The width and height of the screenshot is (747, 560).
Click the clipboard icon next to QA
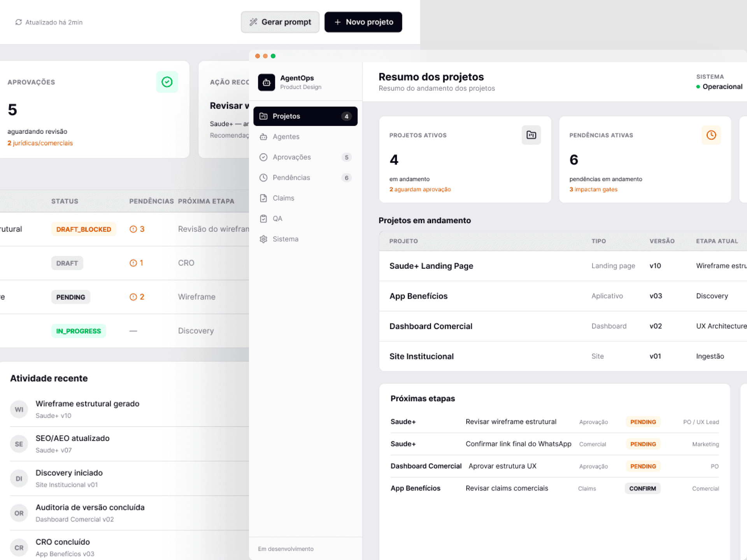(263, 219)
